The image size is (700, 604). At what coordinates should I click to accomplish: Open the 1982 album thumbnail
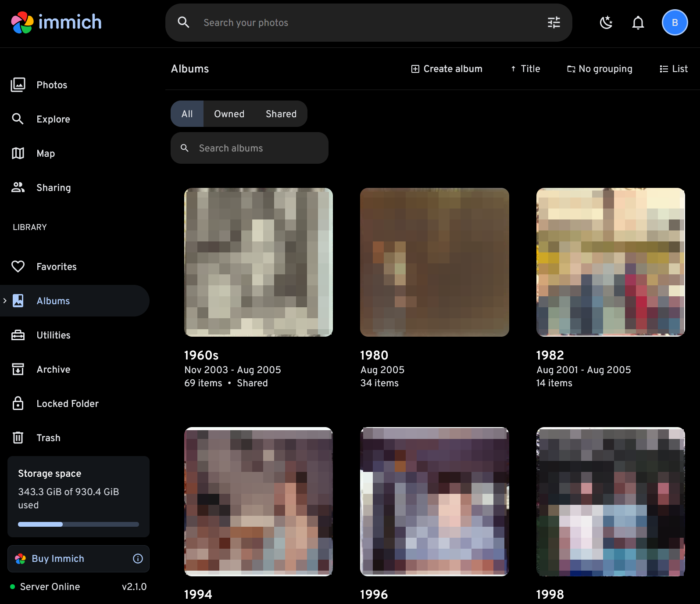point(611,262)
